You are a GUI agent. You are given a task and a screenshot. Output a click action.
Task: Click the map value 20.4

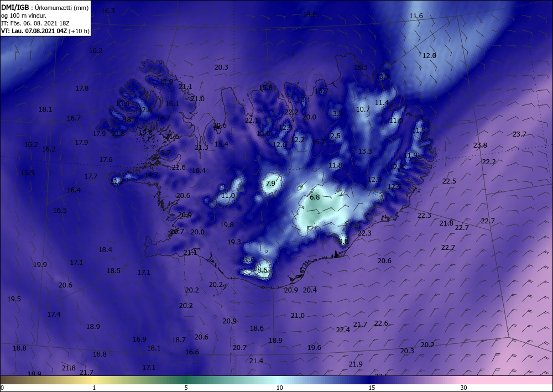[310, 290]
